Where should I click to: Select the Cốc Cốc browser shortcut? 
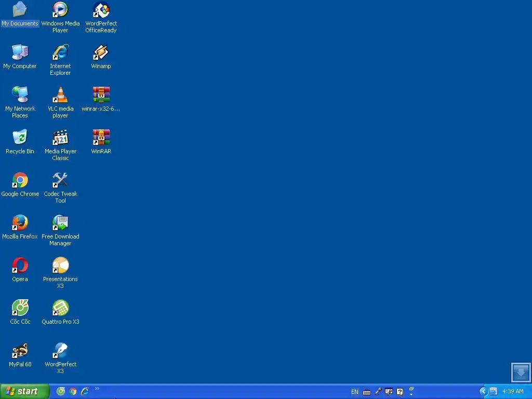20,312
